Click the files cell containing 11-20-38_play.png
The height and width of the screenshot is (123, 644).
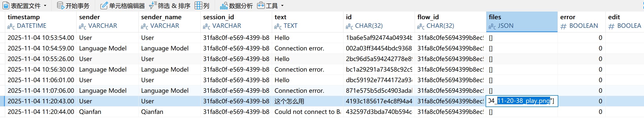521,101
